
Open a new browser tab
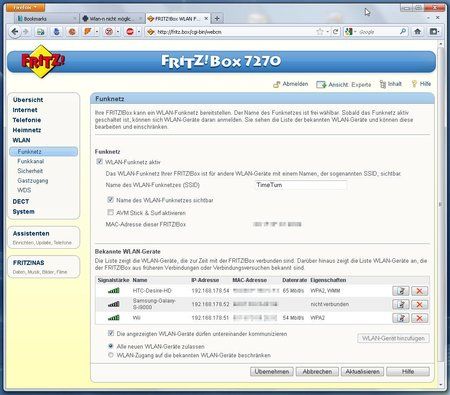tap(217, 19)
